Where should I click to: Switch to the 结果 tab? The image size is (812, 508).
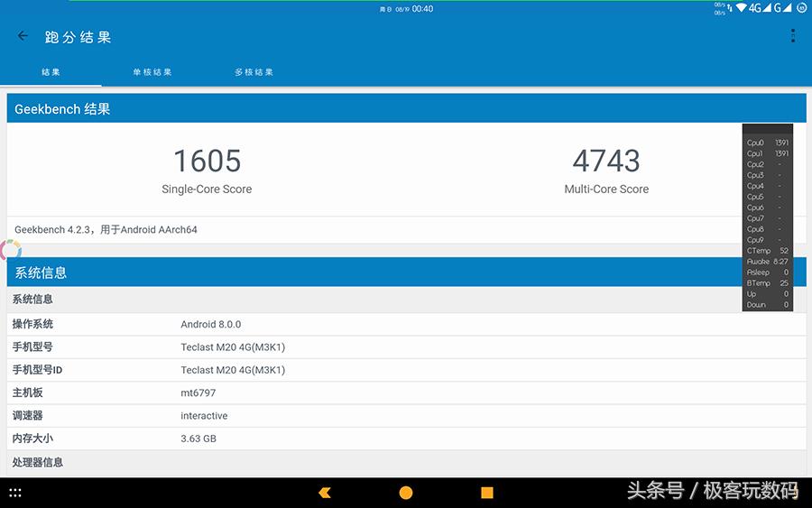(x=51, y=72)
